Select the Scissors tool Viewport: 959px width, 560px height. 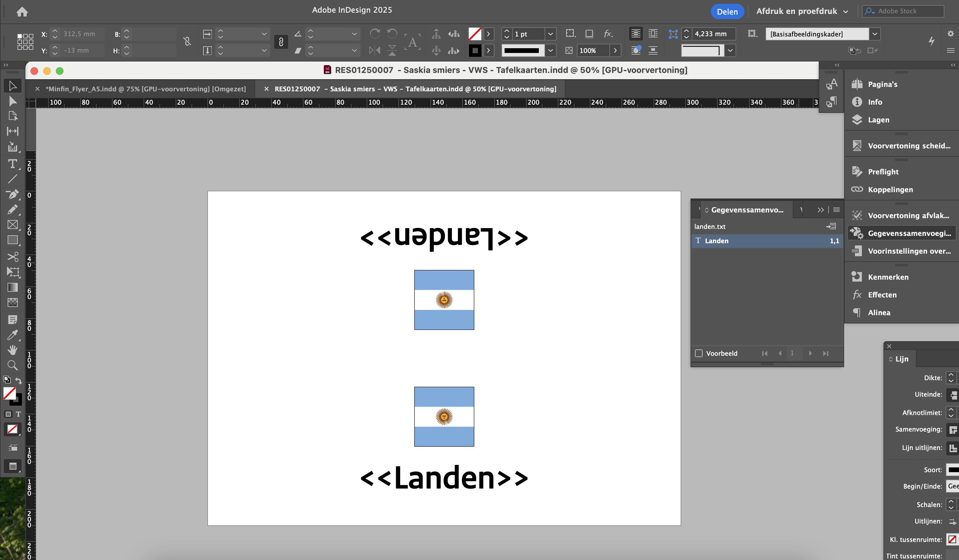13,257
